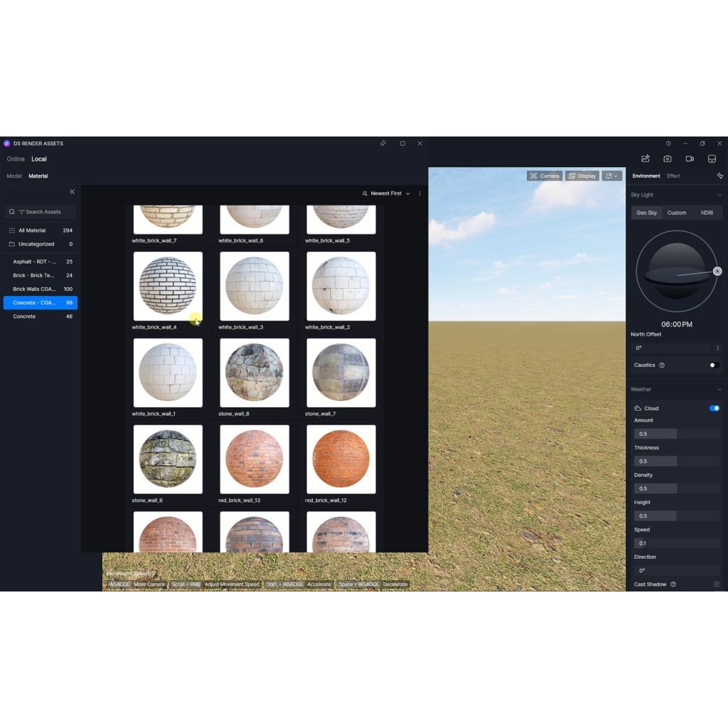Viewport: 728px width, 728px height.
Task: Open North Offset more options dots
Action: click(x=718, y=348)
